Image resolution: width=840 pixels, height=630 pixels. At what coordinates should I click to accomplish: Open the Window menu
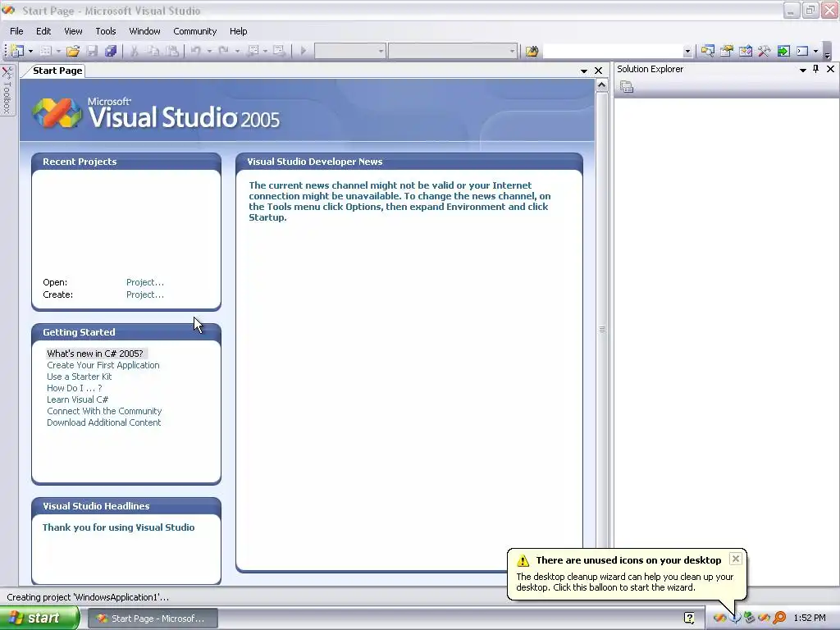pyautogui.click(x=144, y=31)
